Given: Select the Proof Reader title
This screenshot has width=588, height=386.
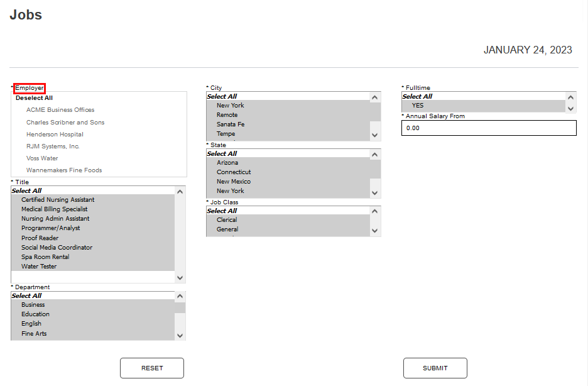Looking at the screenshot, I should click(40, 237).
